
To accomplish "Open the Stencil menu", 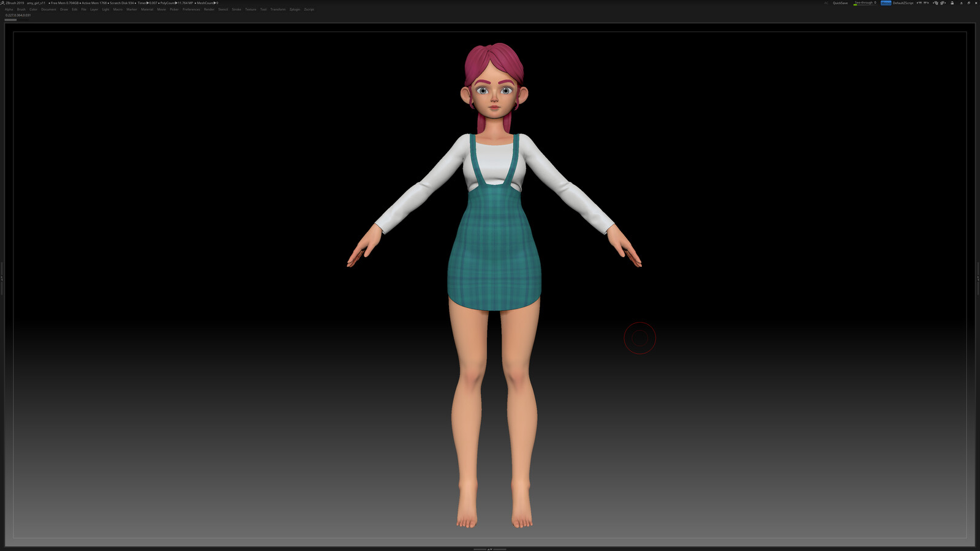I will (223, 9).
